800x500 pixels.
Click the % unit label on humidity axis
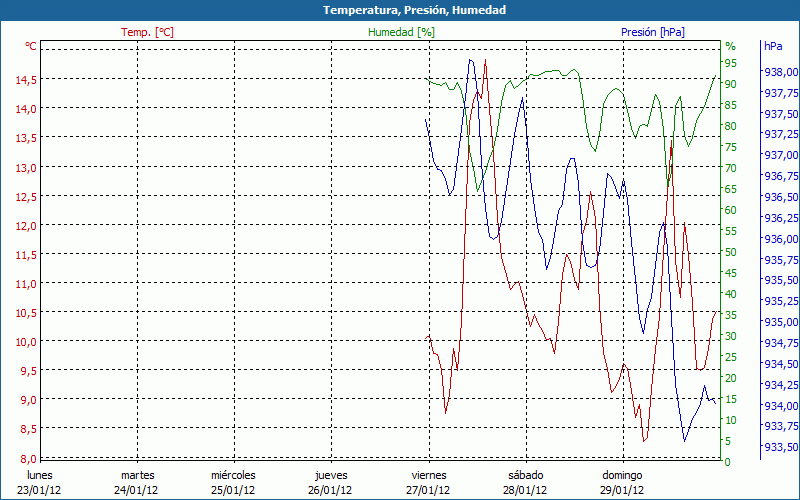[x=730, y=46]
